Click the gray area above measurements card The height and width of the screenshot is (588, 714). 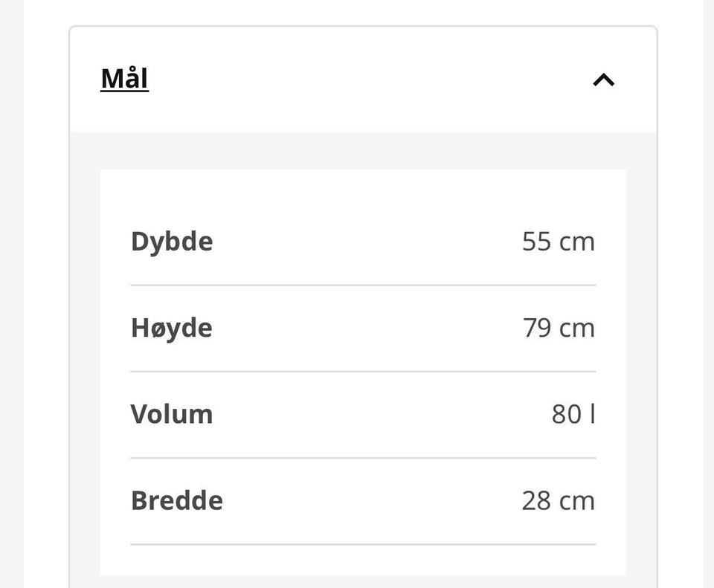pos(363,151)
